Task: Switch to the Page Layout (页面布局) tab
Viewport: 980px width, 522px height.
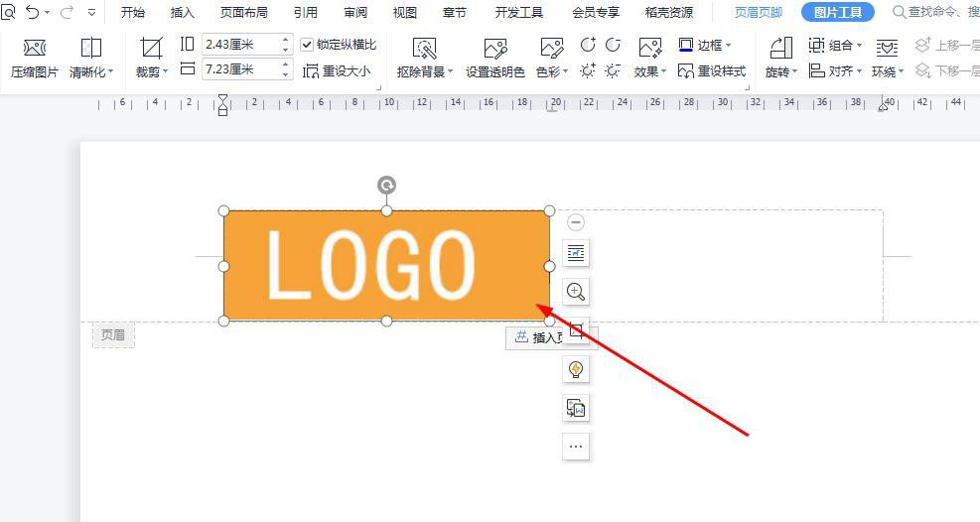Action: click(243, 12)
